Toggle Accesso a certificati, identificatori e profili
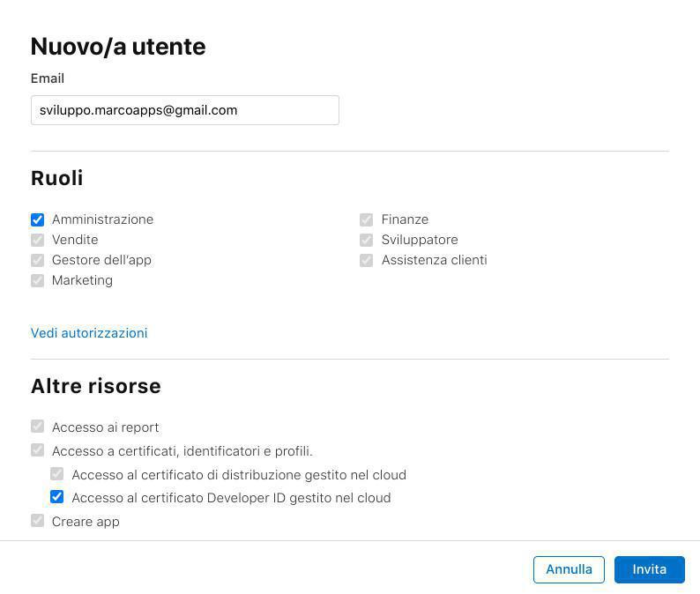Screen dimensions: 700x594 pyautogui.click(x=37, y=450)
